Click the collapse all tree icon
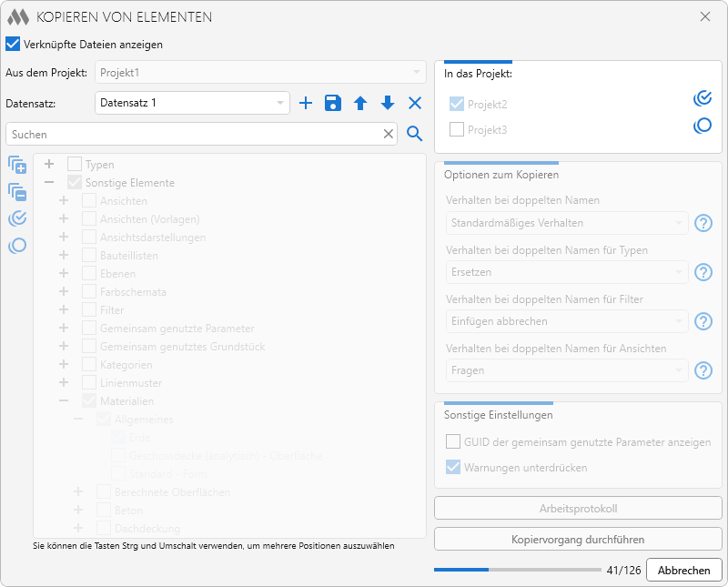 (17, 192)
